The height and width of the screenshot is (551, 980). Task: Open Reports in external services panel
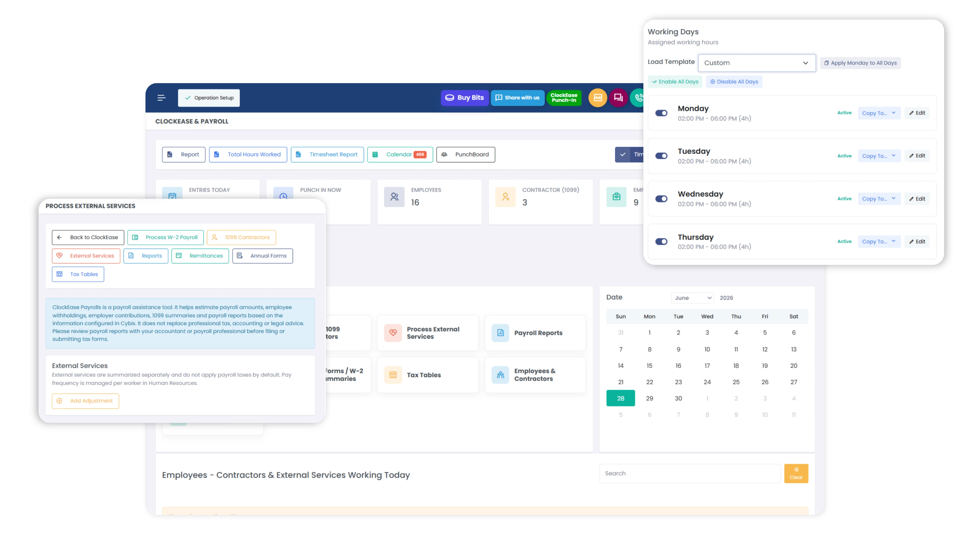pyautogui.click(x=146, y=256)
